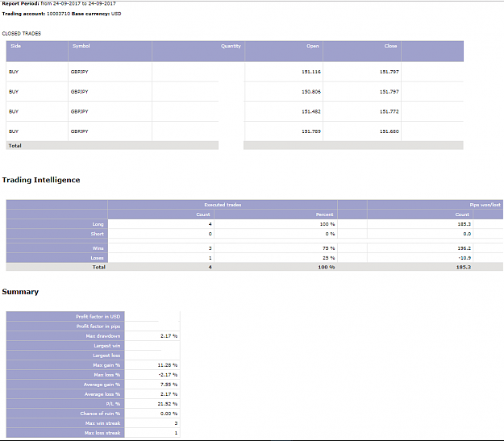Image resolution: width=504 pixels, height=441 pixels.
Task: Click the Max win streak label
Action: point(103,423)
